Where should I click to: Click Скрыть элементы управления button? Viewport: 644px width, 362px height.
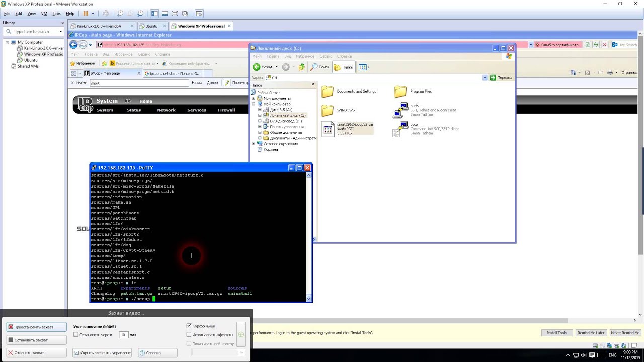pos(102,353)
